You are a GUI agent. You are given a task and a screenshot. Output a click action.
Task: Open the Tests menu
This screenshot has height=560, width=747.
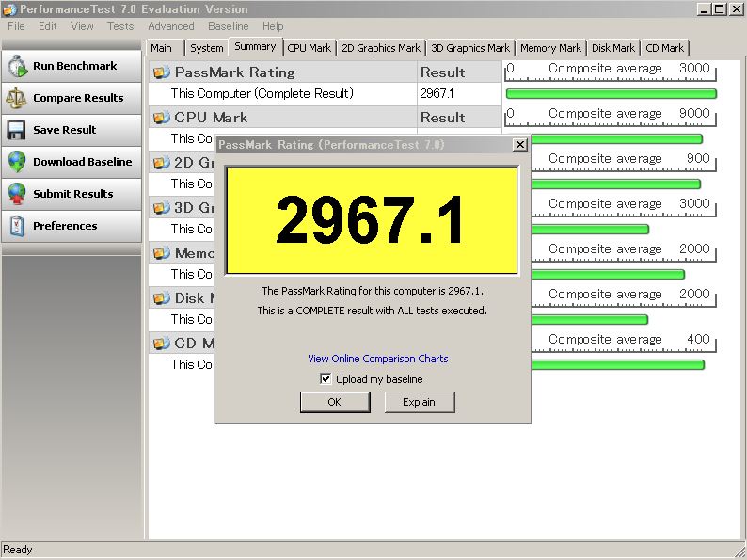point(120,26)
